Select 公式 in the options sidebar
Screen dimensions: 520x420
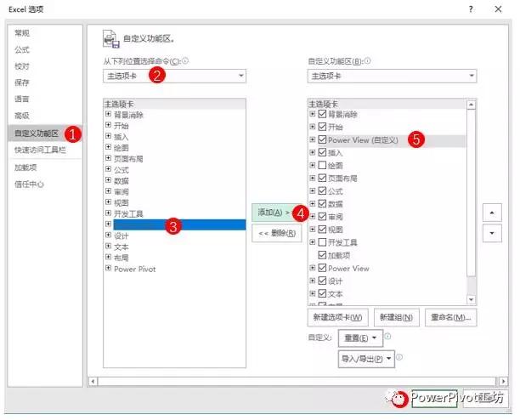tap(22, 49)
